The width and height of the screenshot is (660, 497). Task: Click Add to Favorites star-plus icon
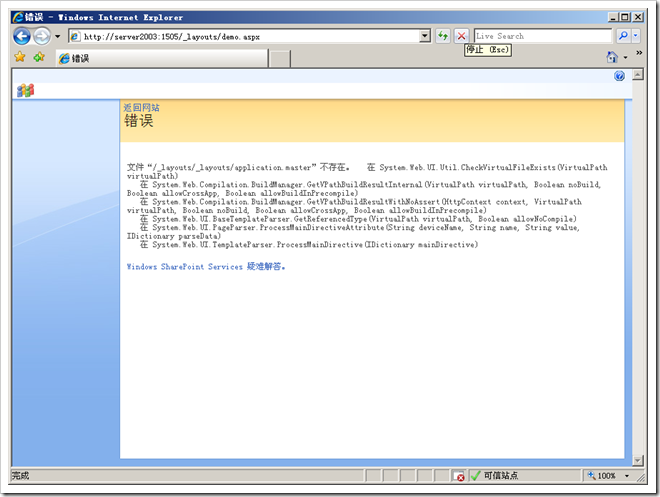tap(39, 57)
